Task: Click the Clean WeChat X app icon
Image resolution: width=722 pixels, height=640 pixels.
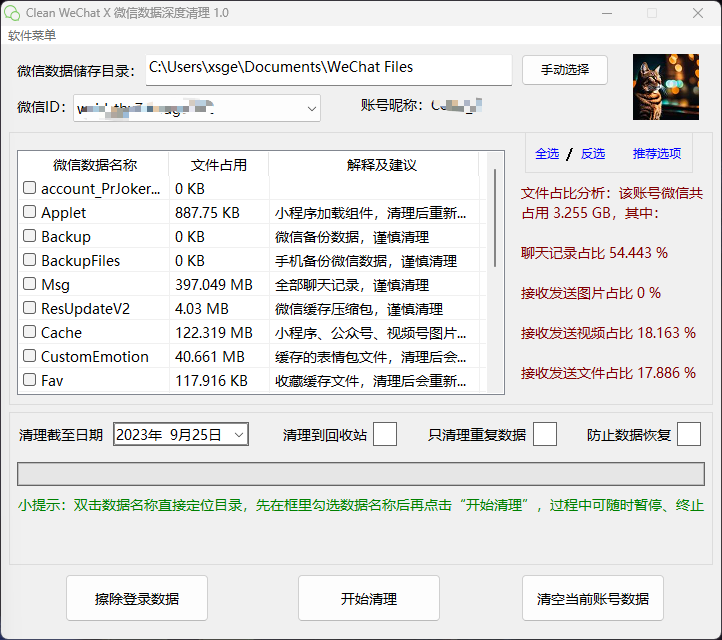Action: [x=12, y=13]
